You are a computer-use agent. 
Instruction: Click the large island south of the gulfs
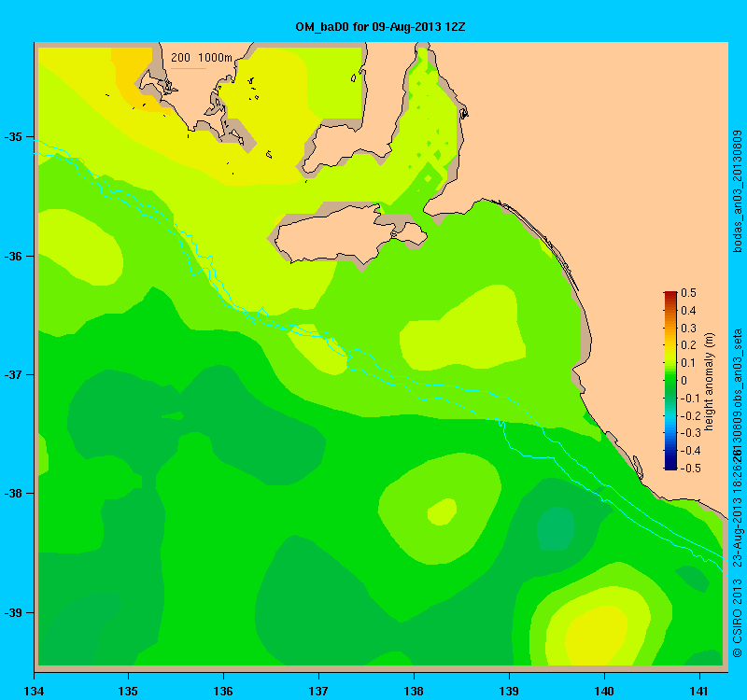(350, 234)
